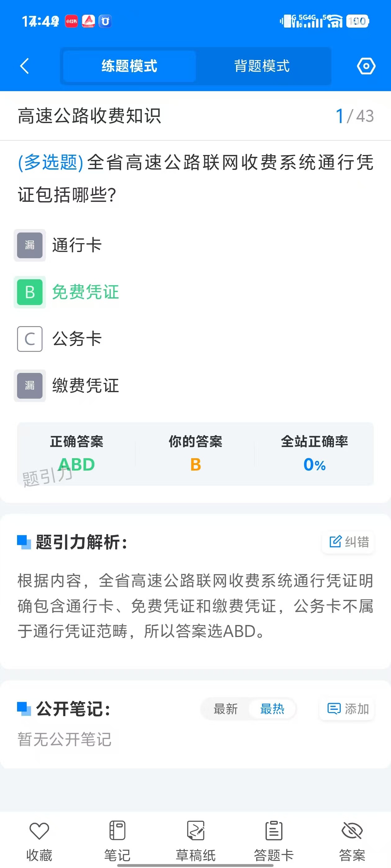The width and height of the screenshot is (391, 868).
Task: Select option 缴费凭证 checkbox
Action: tap(30, 386)
